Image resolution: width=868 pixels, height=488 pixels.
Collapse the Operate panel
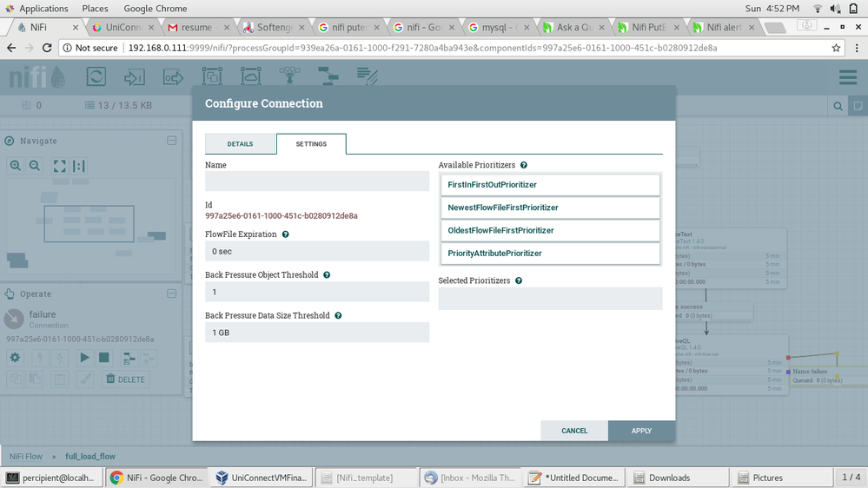172,293
